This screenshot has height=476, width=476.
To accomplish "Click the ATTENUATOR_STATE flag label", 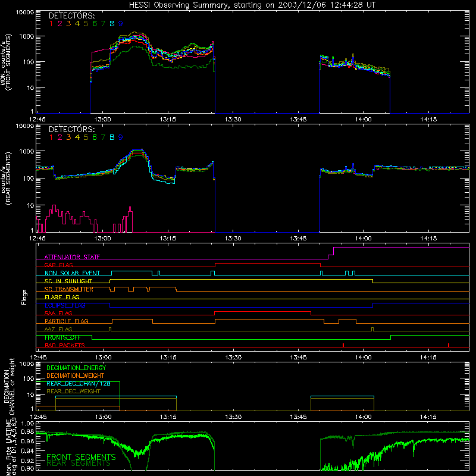I will click(x=72, y=257).
